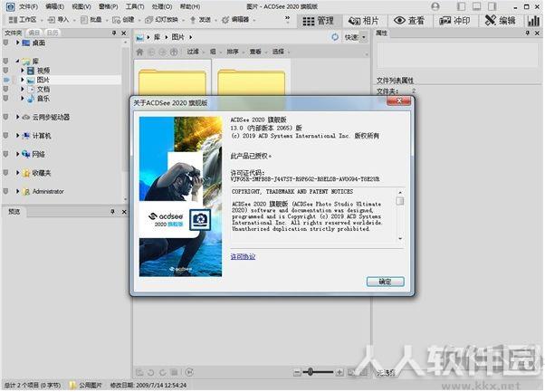Click the 公用图片 status bar folder entry
The width and height of the screenshot is (545, 392).
(86, 385)
